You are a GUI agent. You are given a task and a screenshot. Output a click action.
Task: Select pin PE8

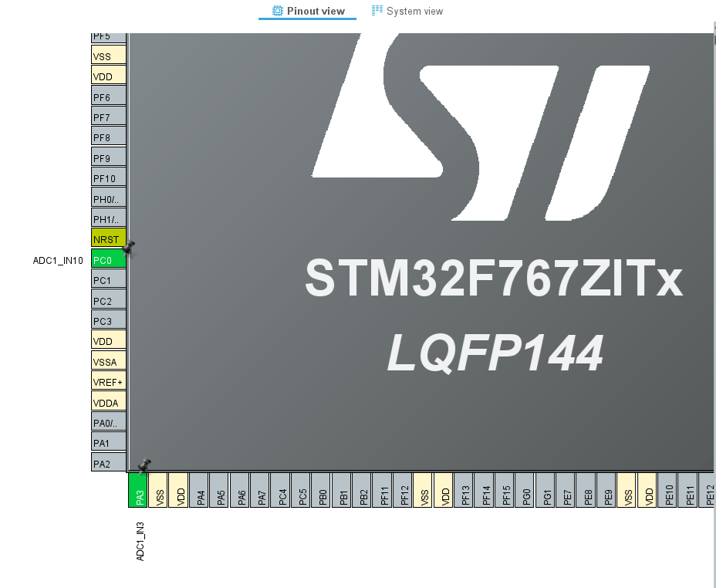tap(586, 490)
